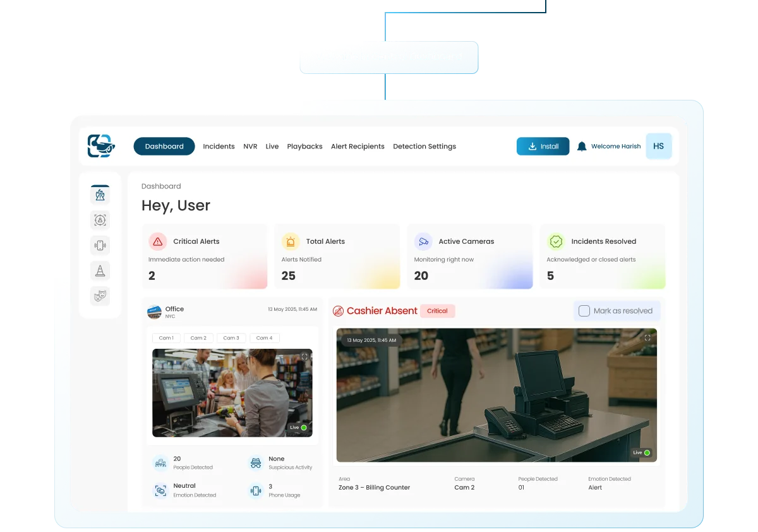Select the face recognition target sidebar icon
758x532 pixels.
pyautogui.click(x=100, y=220)
